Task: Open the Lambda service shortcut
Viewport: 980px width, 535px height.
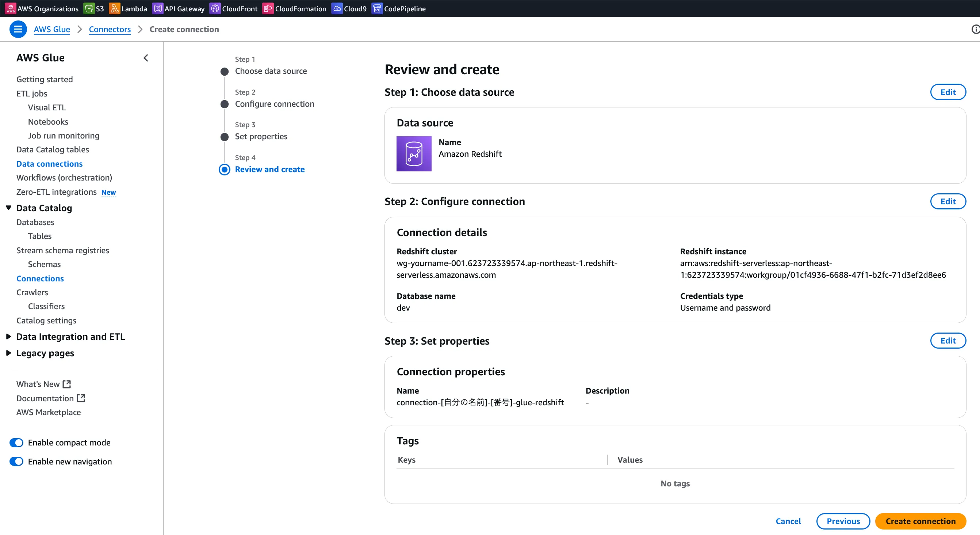Action: pos(114,8)
